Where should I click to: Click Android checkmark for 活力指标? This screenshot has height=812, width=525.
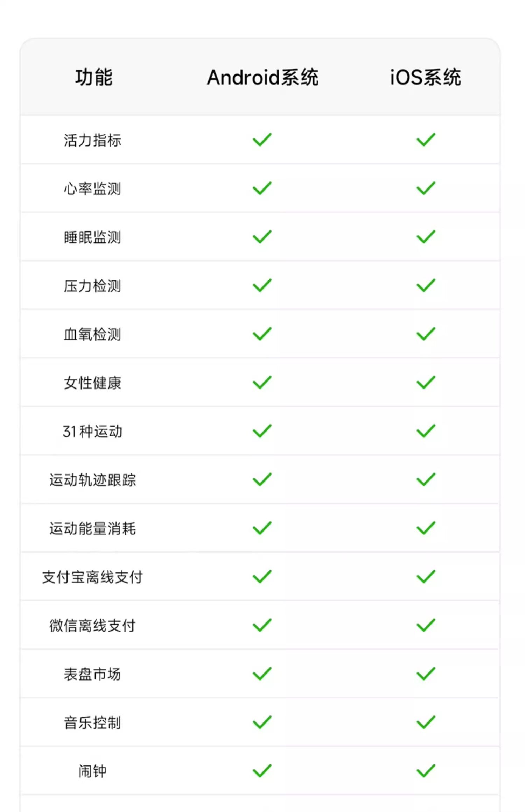coord(262,140)
